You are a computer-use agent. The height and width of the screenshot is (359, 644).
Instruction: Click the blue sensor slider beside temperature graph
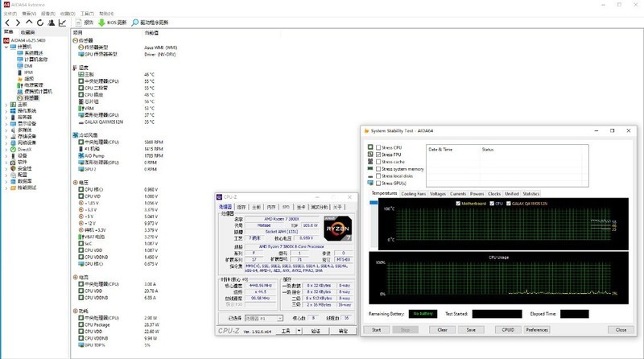374,203
